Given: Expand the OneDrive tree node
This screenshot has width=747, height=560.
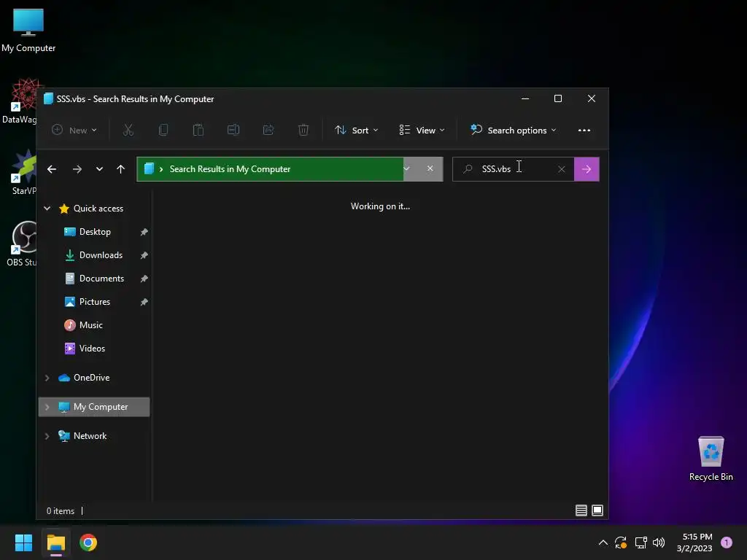Looking at the screenshot, I should point(47,378).
